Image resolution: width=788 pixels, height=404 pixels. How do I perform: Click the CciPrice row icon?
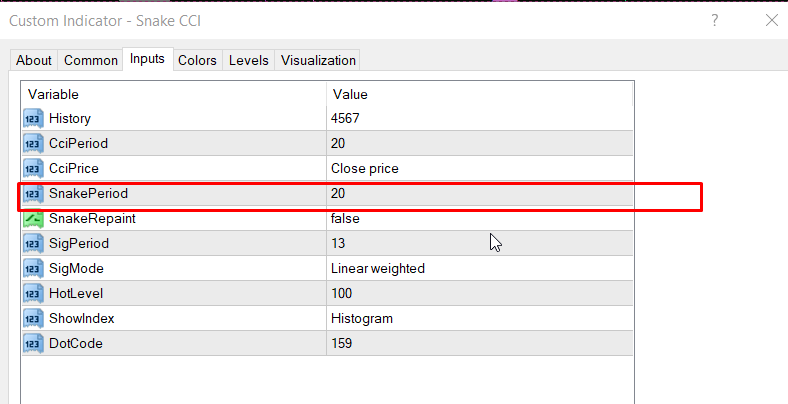tap(32, 168)
